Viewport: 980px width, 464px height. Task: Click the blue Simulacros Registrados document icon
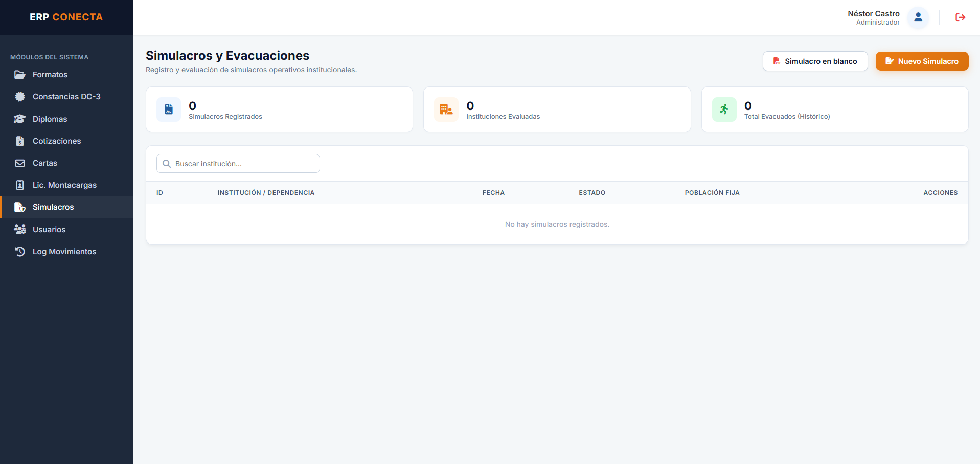pyautogui.click(x=169, y=109)
